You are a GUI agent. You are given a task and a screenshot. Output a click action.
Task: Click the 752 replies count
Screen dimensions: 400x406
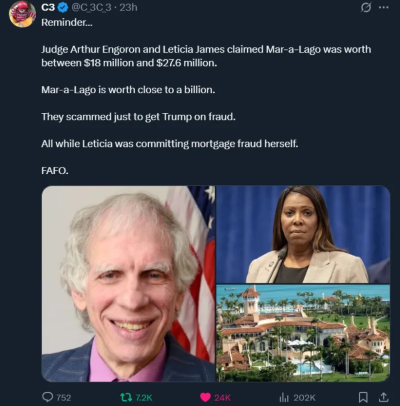tap(64, 397)
